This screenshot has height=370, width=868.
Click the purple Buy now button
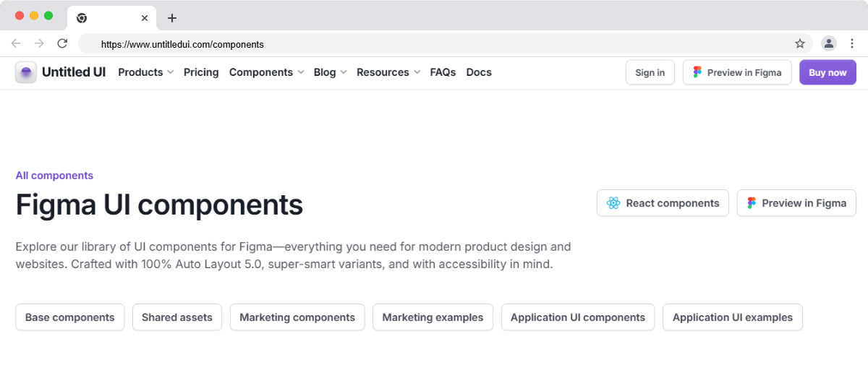827,72
